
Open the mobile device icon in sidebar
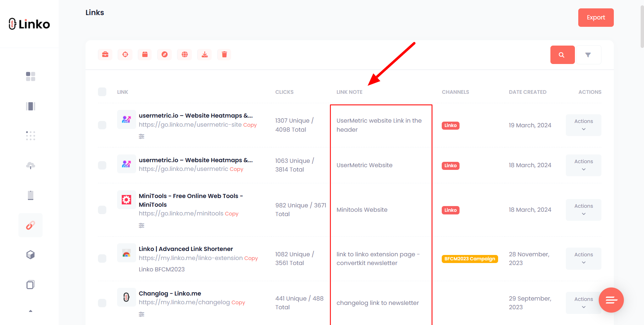[x=31, y=195]
